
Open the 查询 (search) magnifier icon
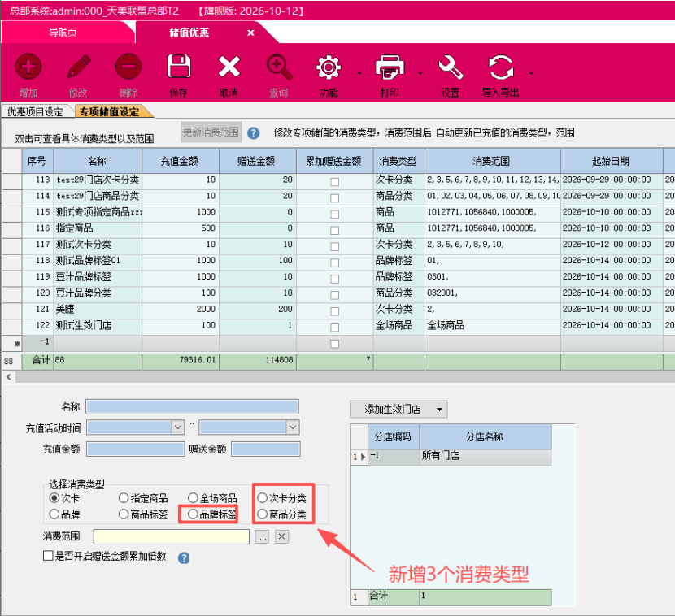tap(279, 67)
